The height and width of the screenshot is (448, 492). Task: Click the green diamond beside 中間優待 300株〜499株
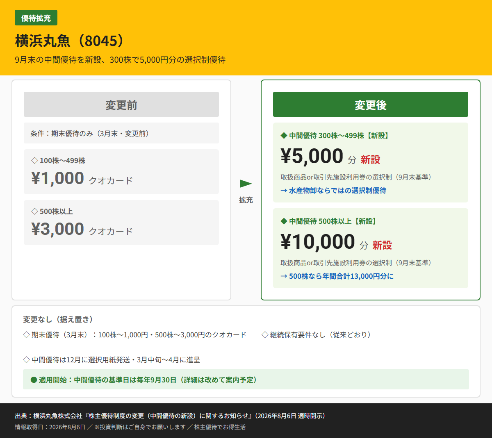(x=284, y=135)
